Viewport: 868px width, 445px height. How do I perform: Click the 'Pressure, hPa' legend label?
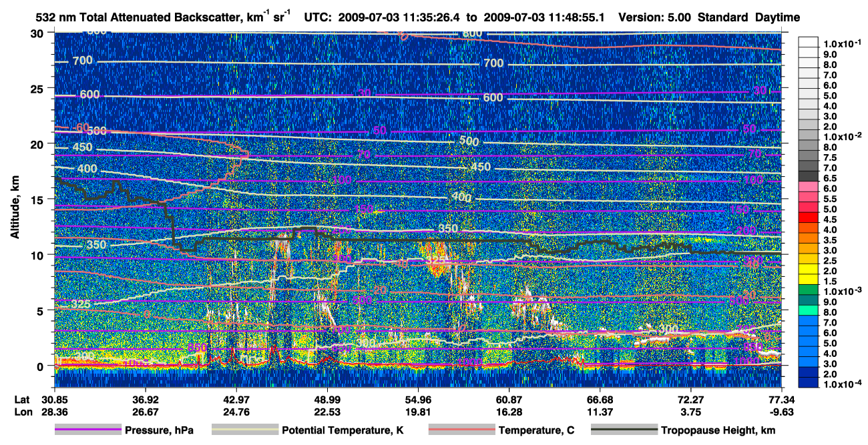[x=159, y=431]
